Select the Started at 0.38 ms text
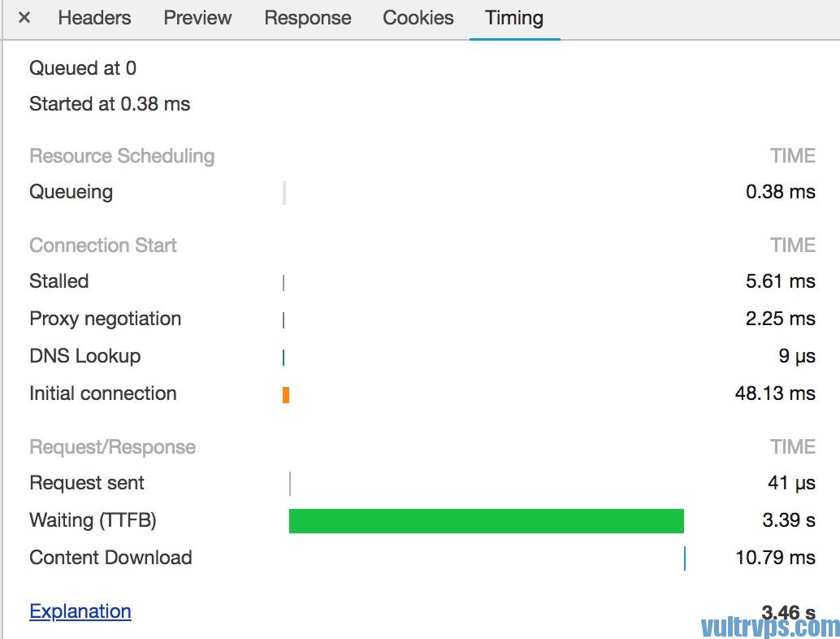840x639 pixels. click(110, 104)
